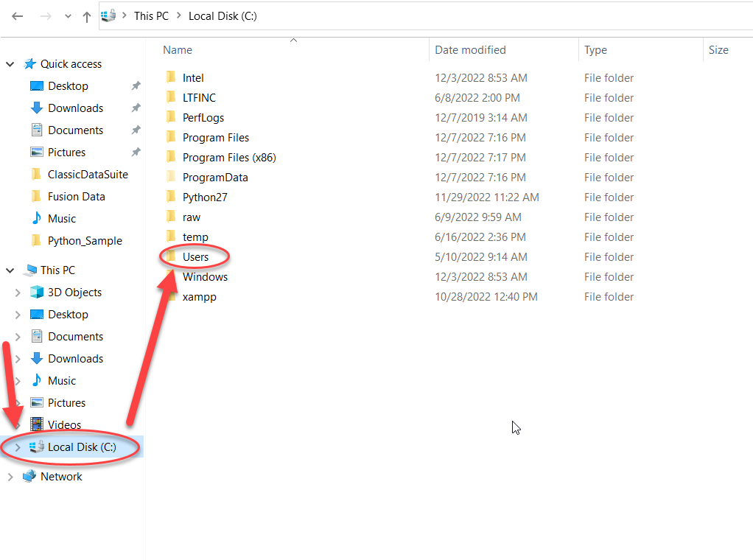The image size is (753, 560).
Task: Click the pin beside Quick access Pictures
Action: pos(136,153)
